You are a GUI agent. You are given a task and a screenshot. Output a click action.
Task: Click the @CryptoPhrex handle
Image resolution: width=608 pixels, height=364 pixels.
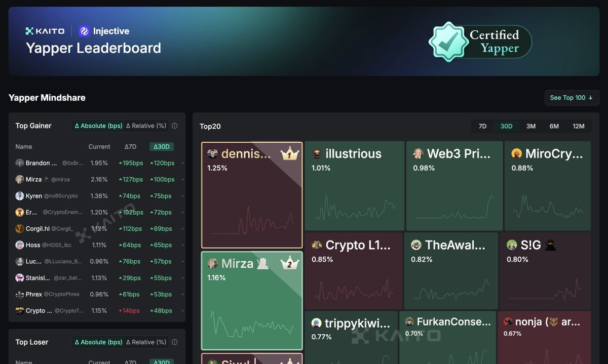click(62, 294)
